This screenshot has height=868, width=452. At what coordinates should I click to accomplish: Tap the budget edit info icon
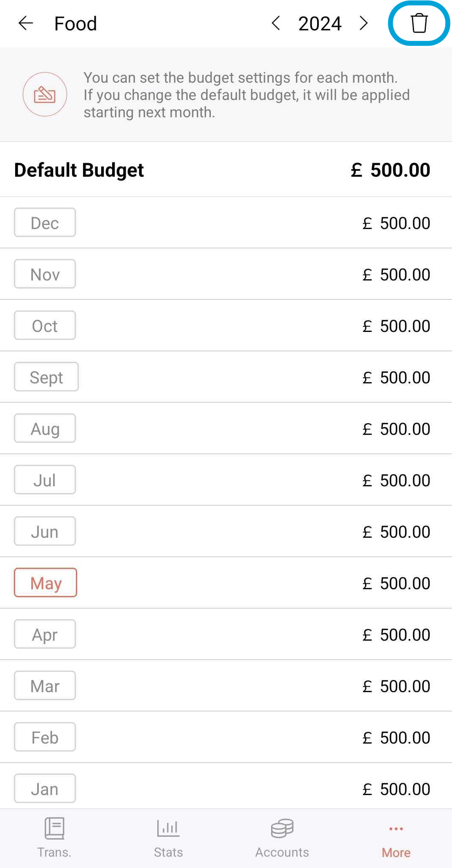point(45,94)
